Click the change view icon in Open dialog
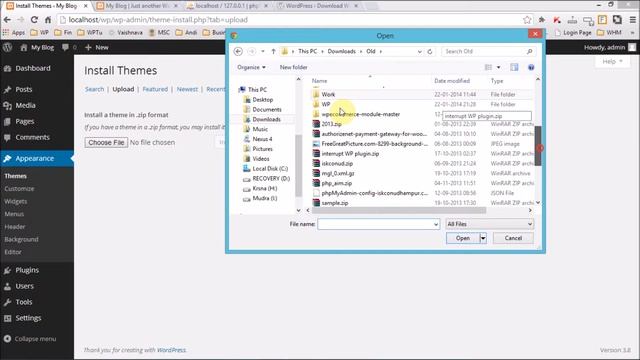The width and height of the screenshot is (640, 360). click(x=488, y=67)
